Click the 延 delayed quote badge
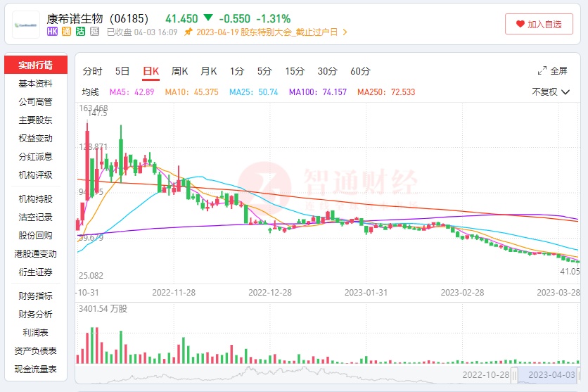 tap(94, 32)
